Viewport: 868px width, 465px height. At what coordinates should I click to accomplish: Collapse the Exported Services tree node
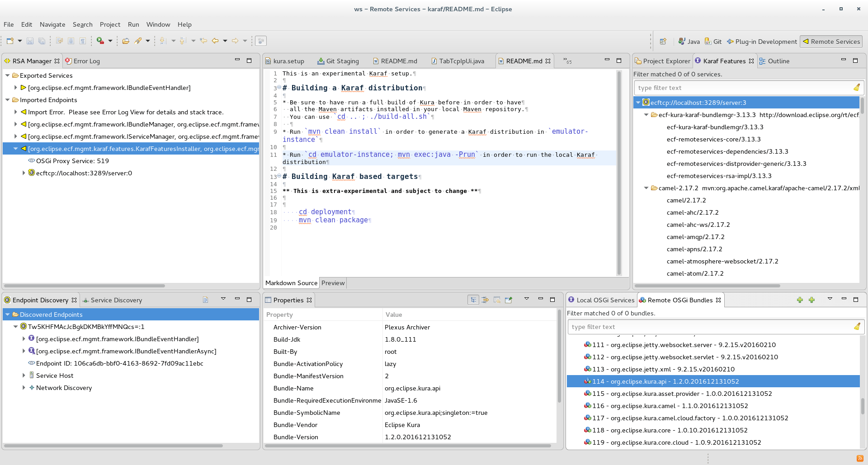[8, 75]
